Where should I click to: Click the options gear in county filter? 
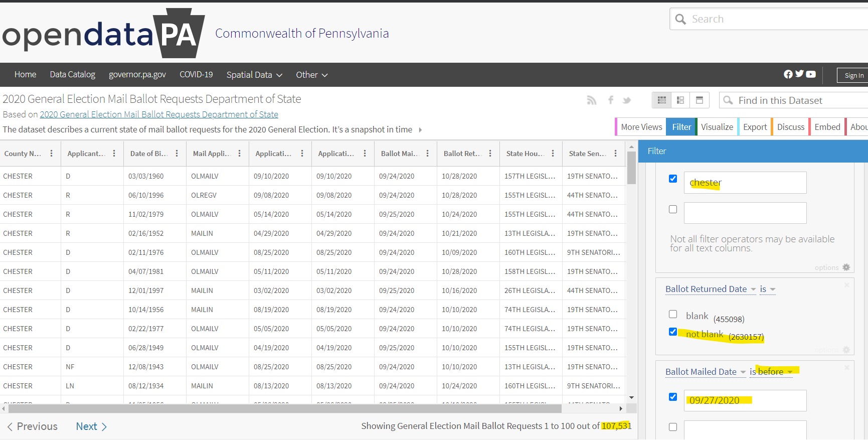click(x=846, y=267)
